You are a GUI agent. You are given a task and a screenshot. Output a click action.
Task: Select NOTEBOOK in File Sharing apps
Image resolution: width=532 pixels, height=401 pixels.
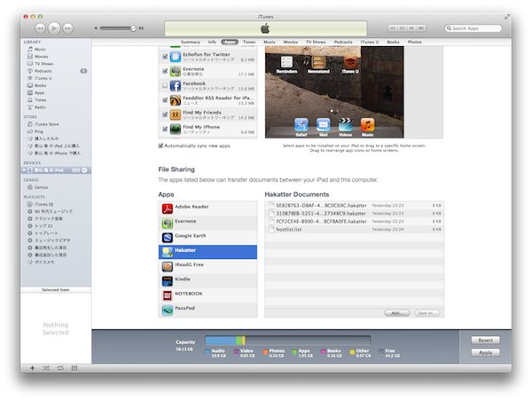[207, 295]
